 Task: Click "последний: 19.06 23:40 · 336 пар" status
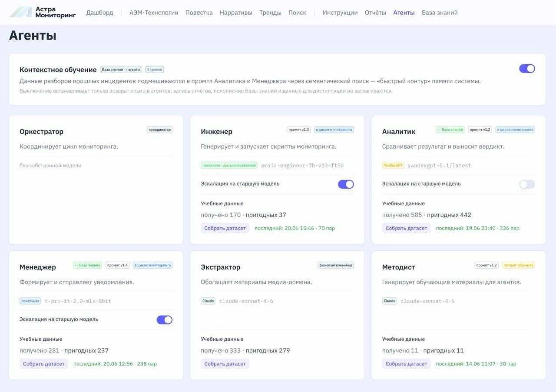(x=478, y=228)
